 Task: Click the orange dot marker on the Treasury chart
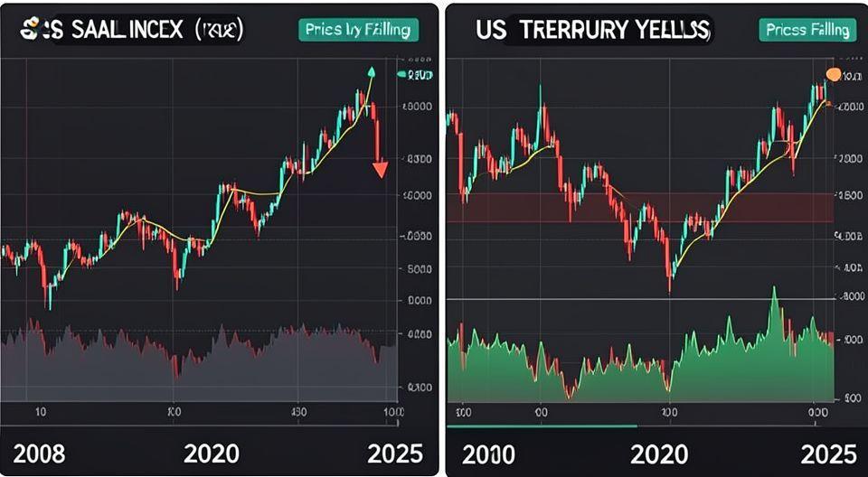tap(834, 74)
